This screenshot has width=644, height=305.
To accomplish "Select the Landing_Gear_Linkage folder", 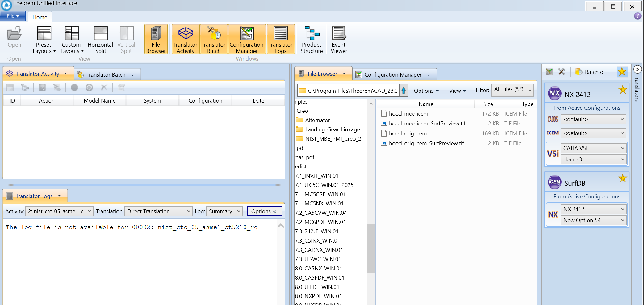I will coord(332,129).
